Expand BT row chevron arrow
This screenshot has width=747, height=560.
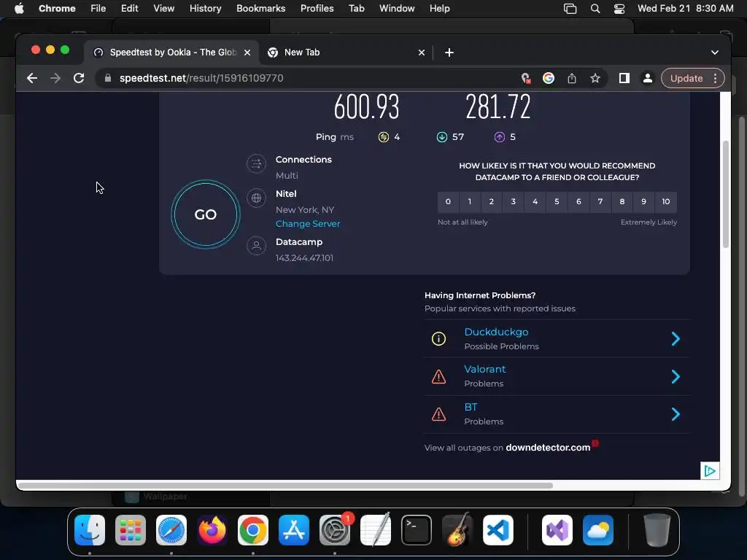[676, 414]
